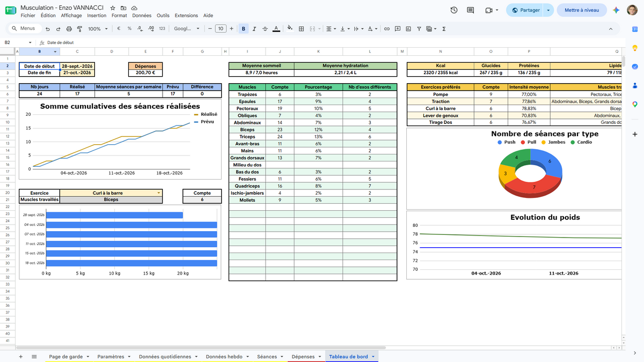Open the zoom level dropdown

[x=98, y=29]
